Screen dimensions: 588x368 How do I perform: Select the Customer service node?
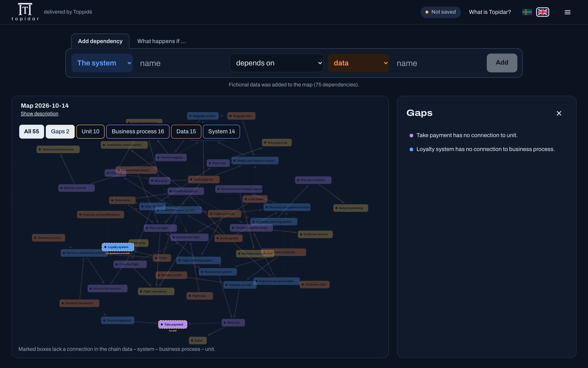(x=315, y=234)
